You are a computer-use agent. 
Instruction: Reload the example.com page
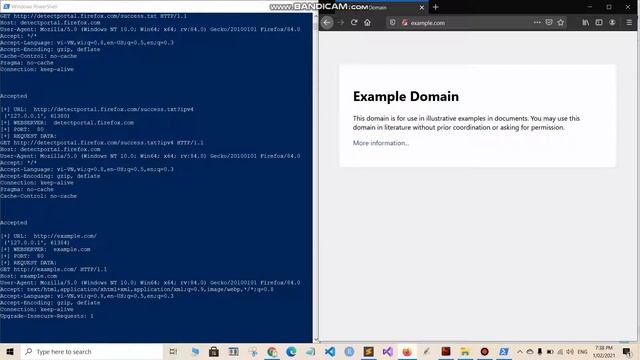tap(354, 23)
